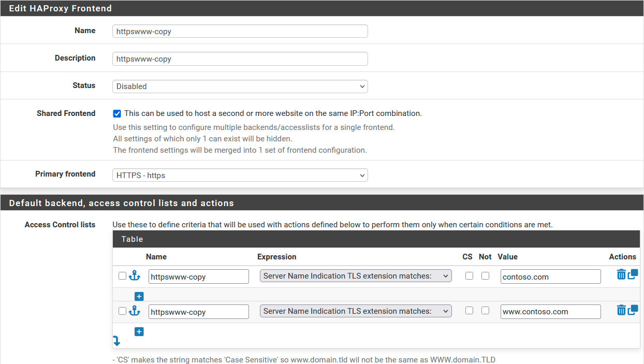Viewport: 644px width, 364px height.
Task: Click the Table header bar
Action: [x=376, y=239]
